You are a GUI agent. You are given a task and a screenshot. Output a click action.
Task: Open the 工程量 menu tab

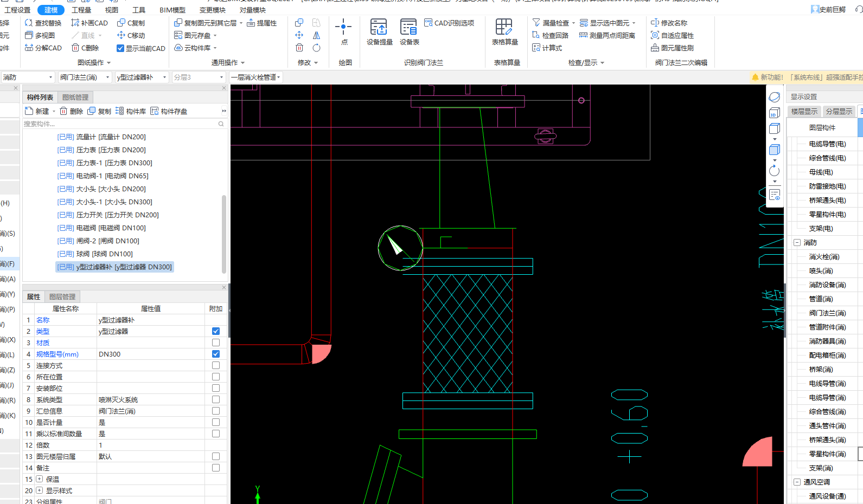(x=81, y=10)
